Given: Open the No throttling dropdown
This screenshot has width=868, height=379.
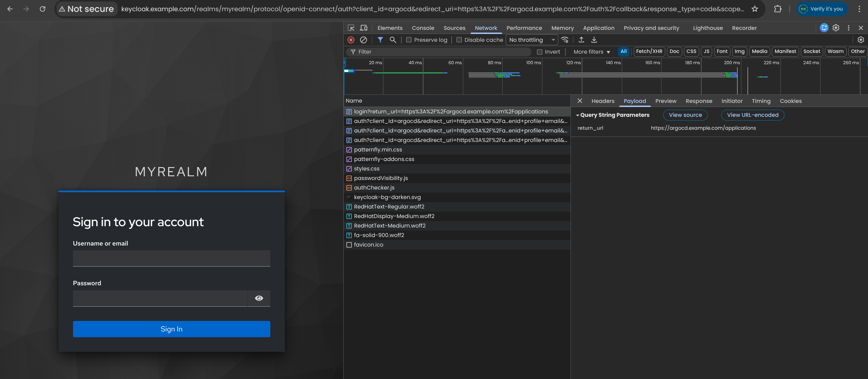Looking at the screenshot, I should (x=531, y=40).
